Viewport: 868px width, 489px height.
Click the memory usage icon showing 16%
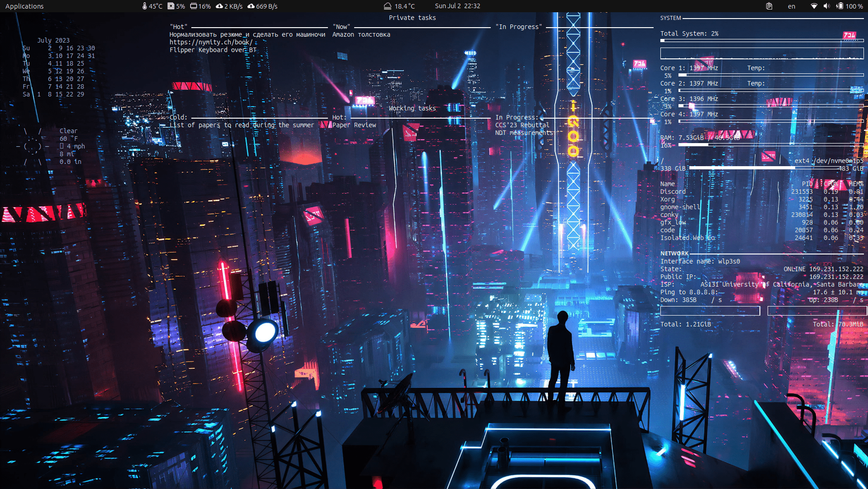(194, 6)
